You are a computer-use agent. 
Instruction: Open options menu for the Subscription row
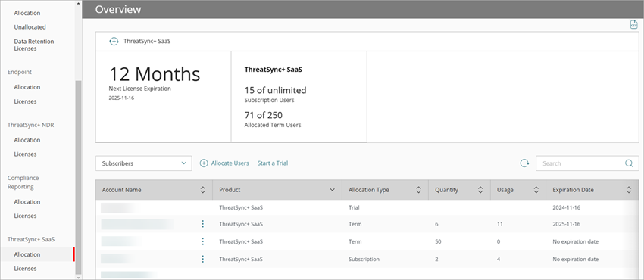click(x=202, y=259)
